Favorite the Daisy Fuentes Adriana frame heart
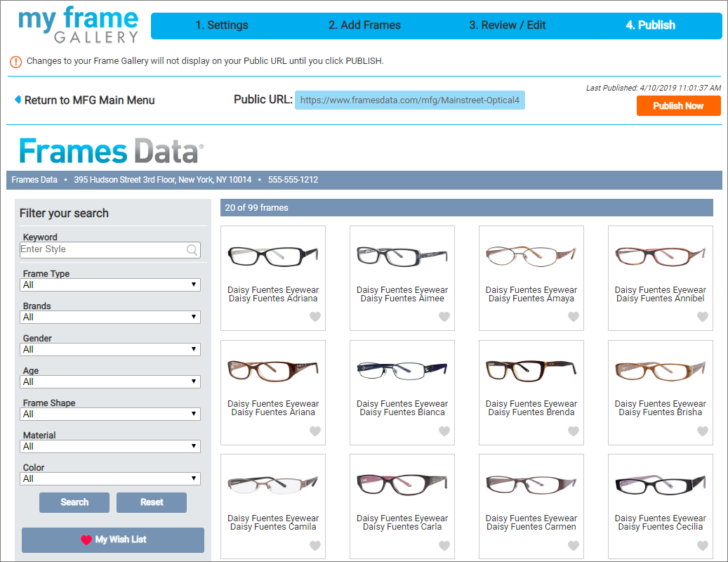Viewport: 728px width, 562px height. (x=315, y=317)
